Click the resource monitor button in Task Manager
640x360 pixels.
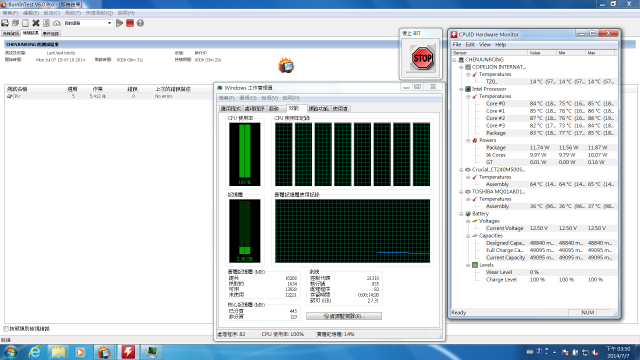[x=344, y=316]
